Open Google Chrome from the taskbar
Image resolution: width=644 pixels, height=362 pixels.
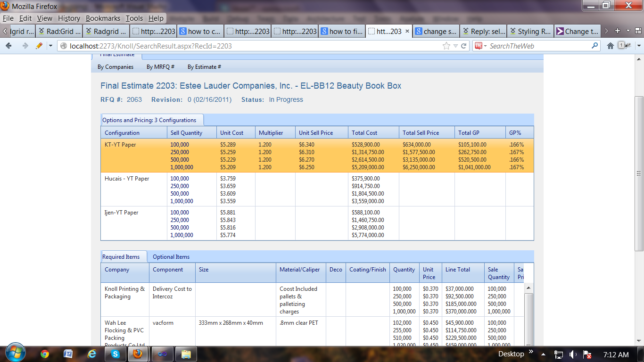click(x=45, y=354)
